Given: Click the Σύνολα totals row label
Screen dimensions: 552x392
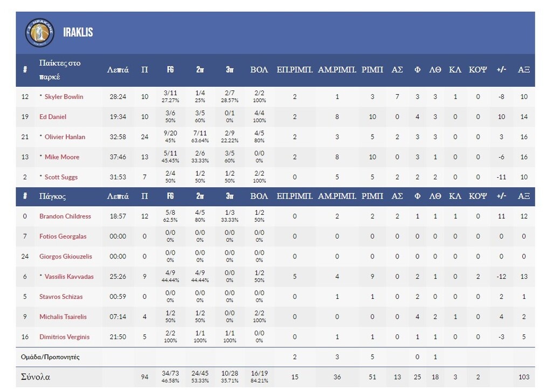Looking at the screenshot, I should pos(36,377).
